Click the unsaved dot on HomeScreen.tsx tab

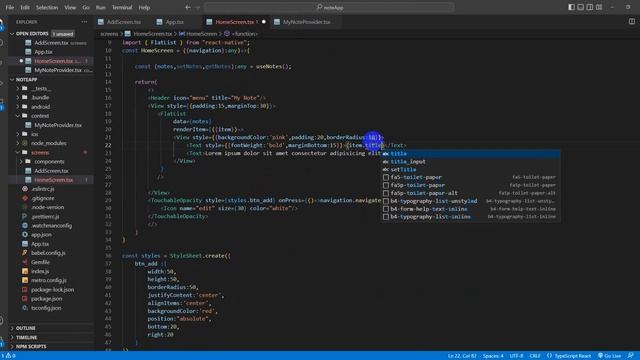(x=264, y=22)
